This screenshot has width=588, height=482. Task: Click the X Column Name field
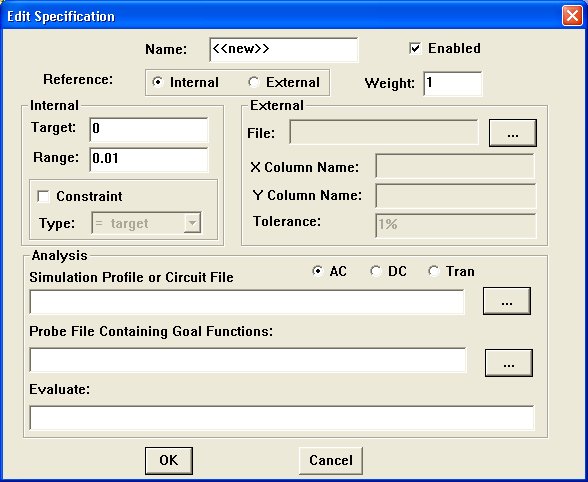[x=455, y=166]
